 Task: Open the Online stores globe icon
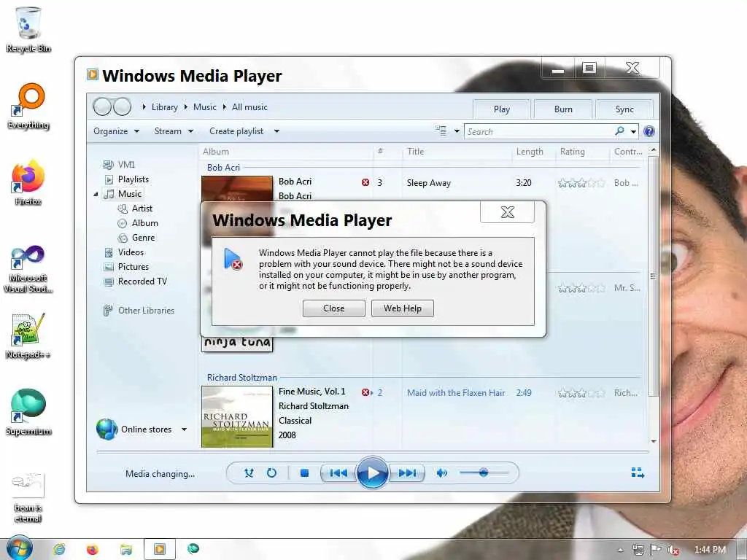pyautogui.click(x=107, y=429)
